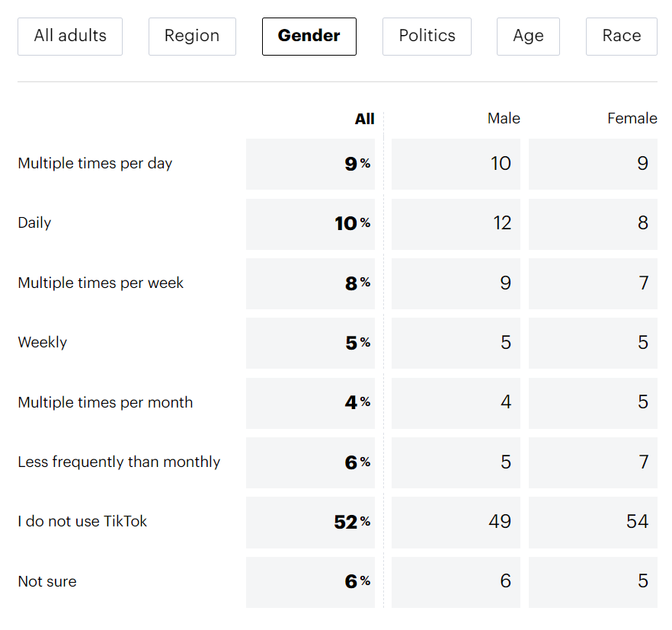Click the Male column header
Viewport: 672px width, 630px height.
[x=504, y=118]
